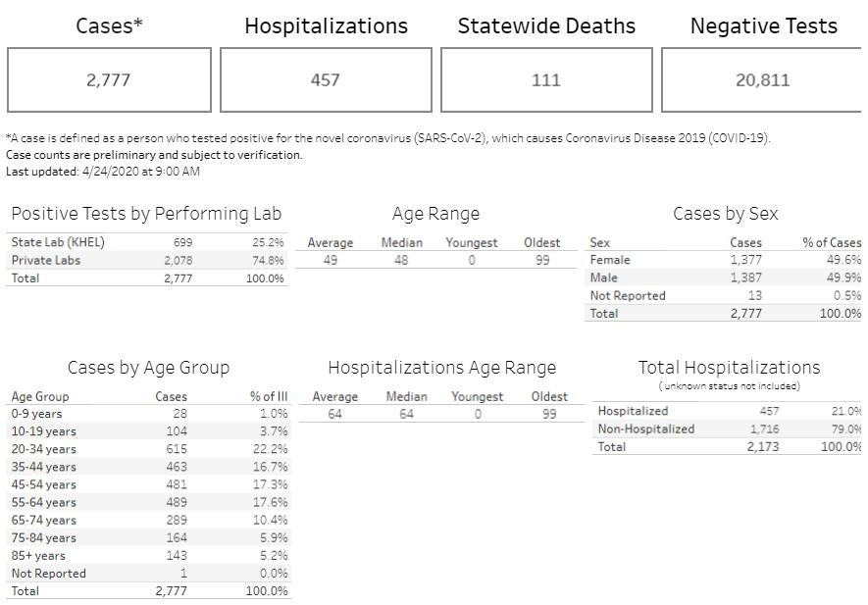The image size is (868, 605).
Task: Select the Private Labs row label
Action: [x=46, y=260]
